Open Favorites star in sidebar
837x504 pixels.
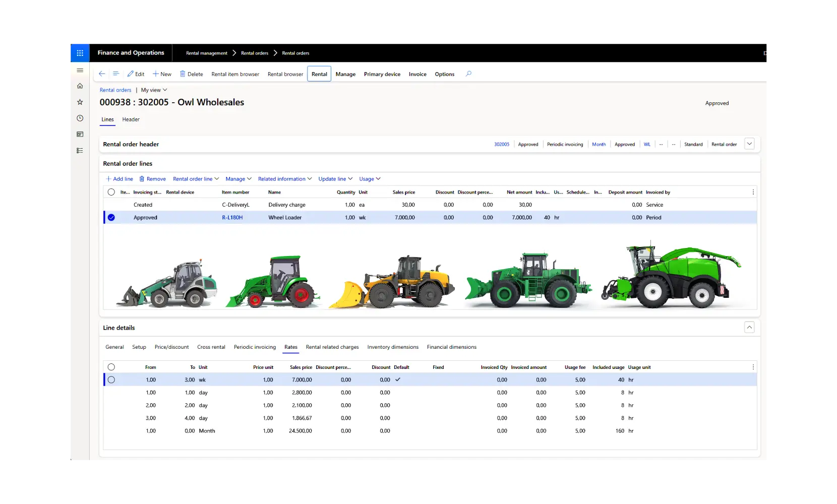point(80,102)
